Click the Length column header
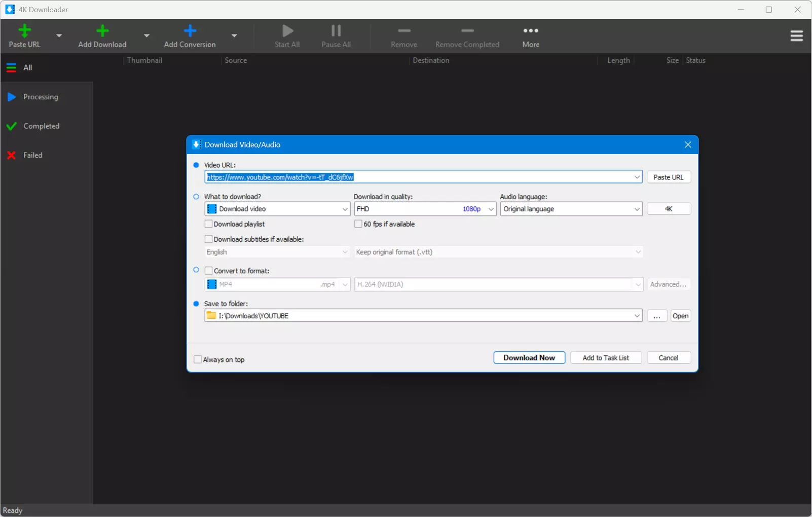Viewport: 812px width, 517px height. pos(618,60)
